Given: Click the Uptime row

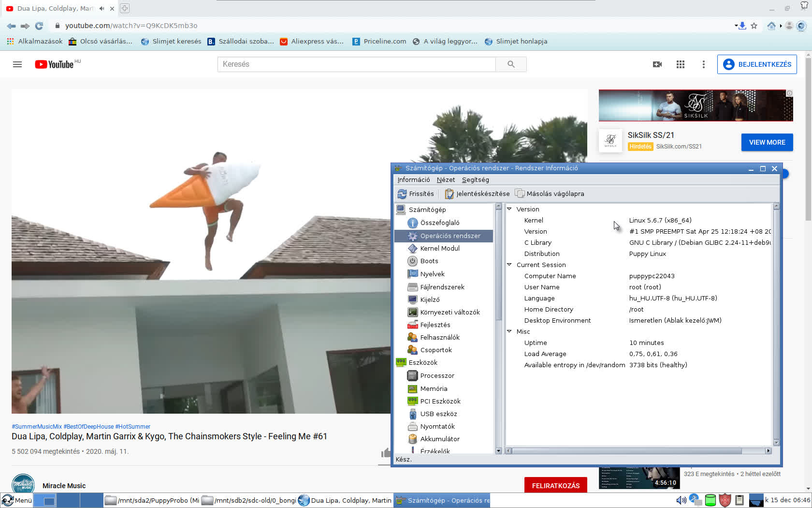Looking at the screenshot, I should (x=639, y=343).
